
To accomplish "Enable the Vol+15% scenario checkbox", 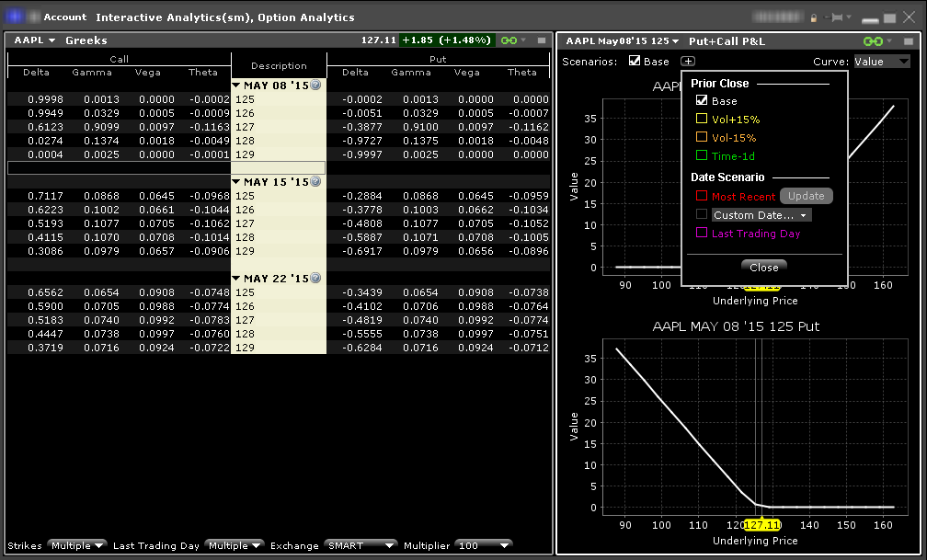I will [x=702, y=120].
